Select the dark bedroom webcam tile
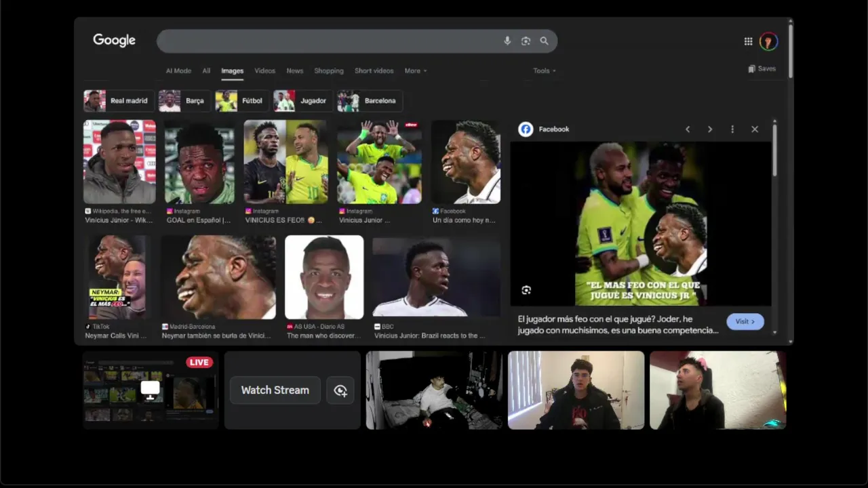The image size is (868, 488). point(435,390)
